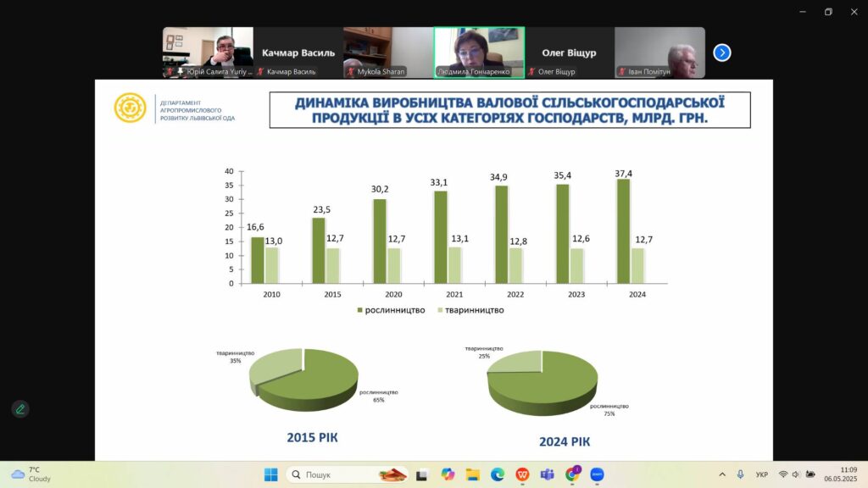Select Людмила Гончаренко's video thumbnail
The width and height of the screenshot is (868, 488).
pyautogui.click(x=479, y=53)
